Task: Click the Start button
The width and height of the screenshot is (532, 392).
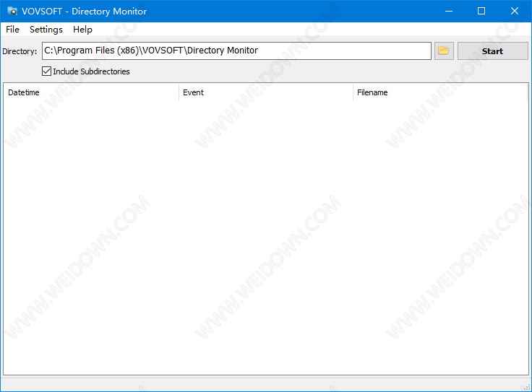Action: click(493, 51)
